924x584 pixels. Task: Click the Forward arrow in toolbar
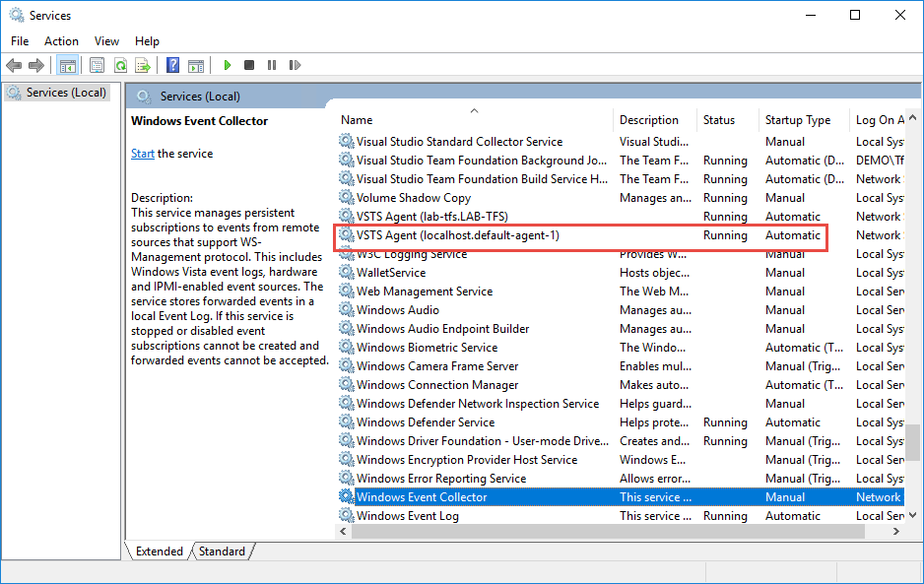(x=36, y=66)
